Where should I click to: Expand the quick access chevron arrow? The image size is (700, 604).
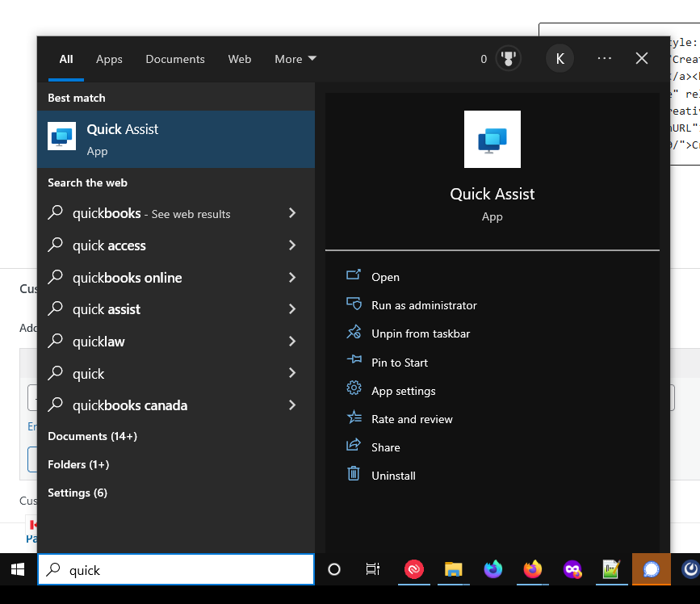pyautogui.click(x=292, y=245)
